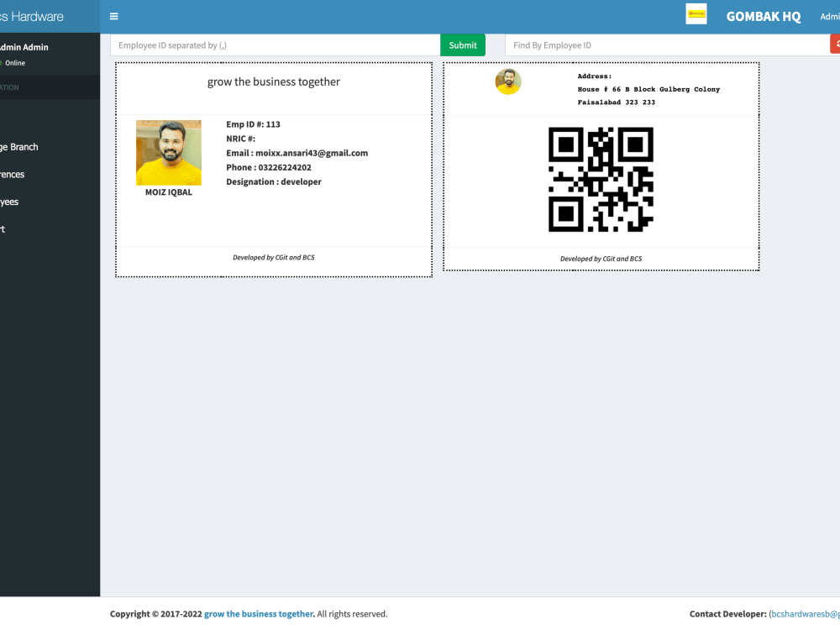The image size is (840, 630).
Task: Click the green Submit button
Action: (463, 45)
